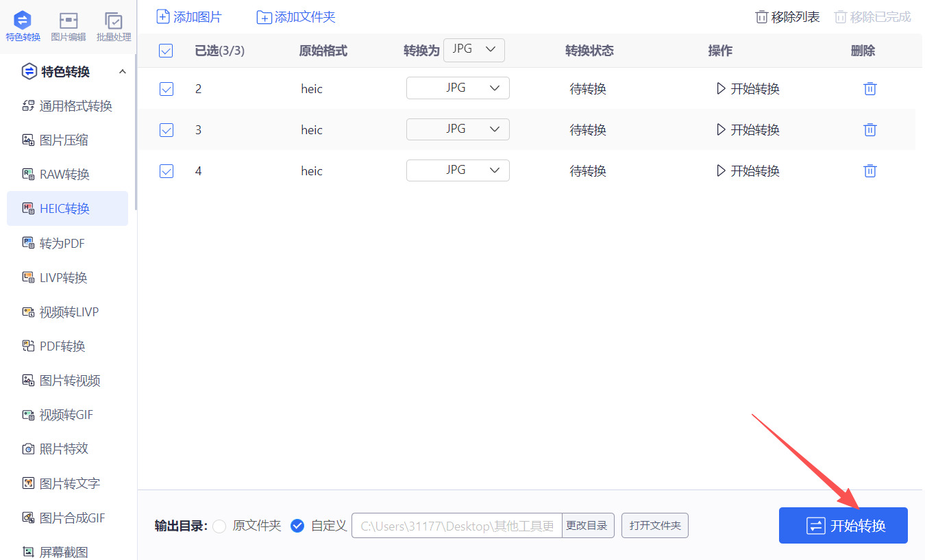The height and width of the screenshot is (560, 925).
Task: Click the 特色转换 section header icon
Action: point(29,72)
